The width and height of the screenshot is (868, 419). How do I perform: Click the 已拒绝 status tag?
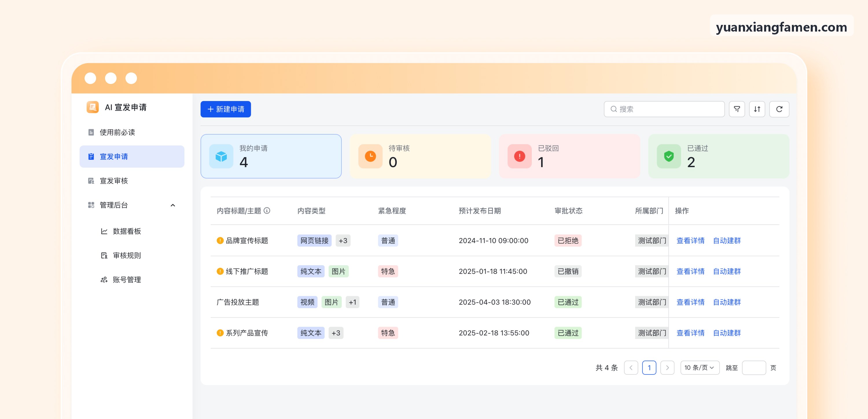(568, 241)
